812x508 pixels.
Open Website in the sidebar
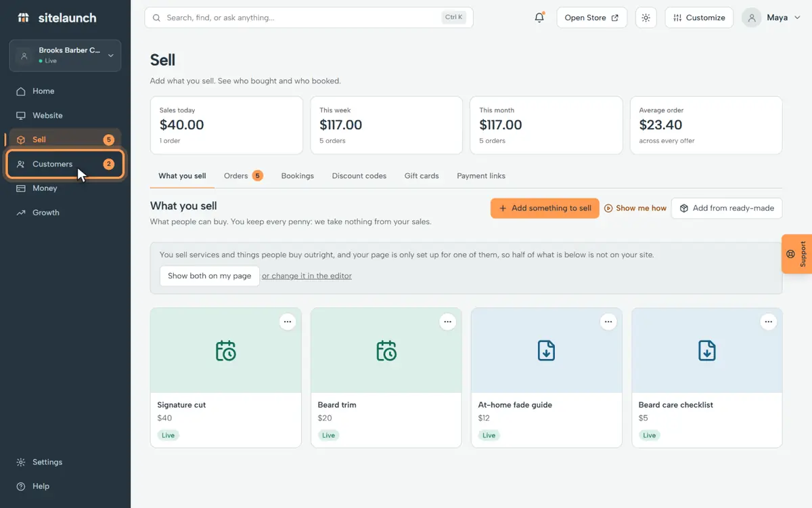click(x=65, y=115)
